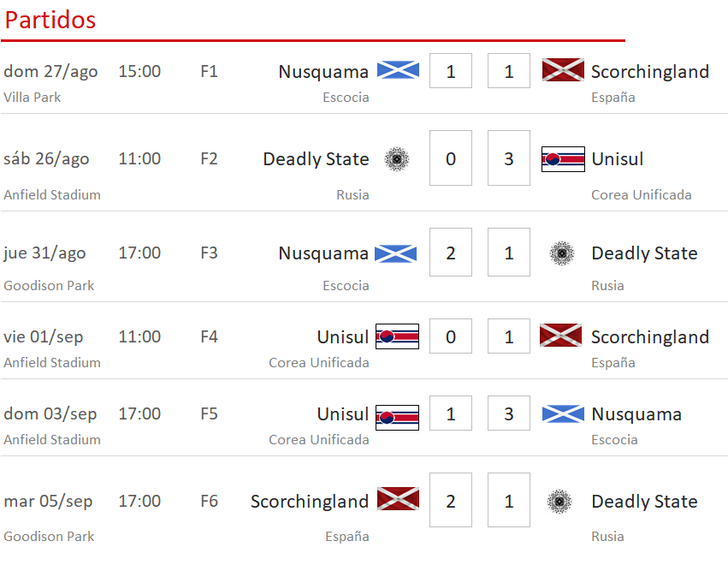The image size is (728, 571).
Task: Select Nusquama's score box in match F5
Action: click(x=508, y=413)
